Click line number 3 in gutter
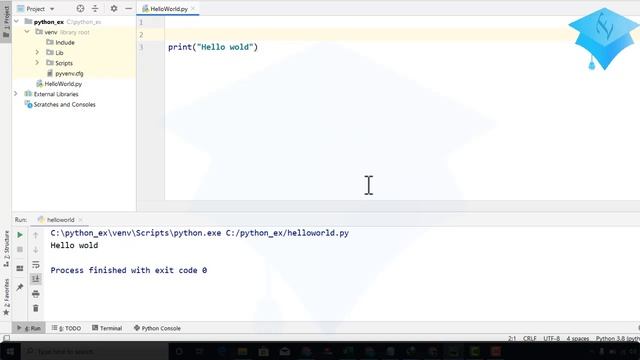 point(141,47)
